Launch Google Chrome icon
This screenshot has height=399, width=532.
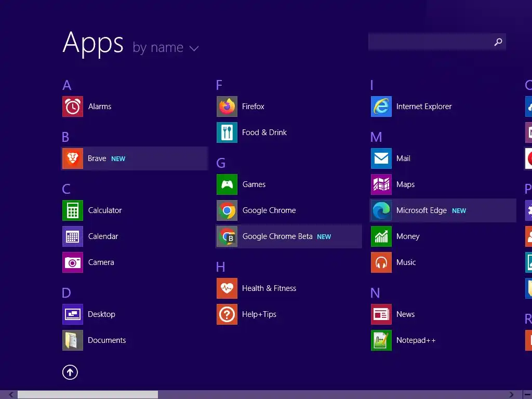pos(227,210)
